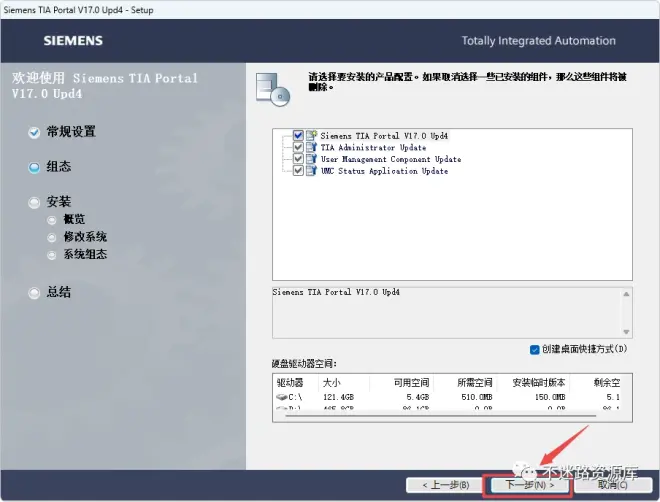Viewport: 660px width, 502px height.
Task: Click the description text Siemens TIA Portal V17.0 Upd4
Action: [336, 292]
